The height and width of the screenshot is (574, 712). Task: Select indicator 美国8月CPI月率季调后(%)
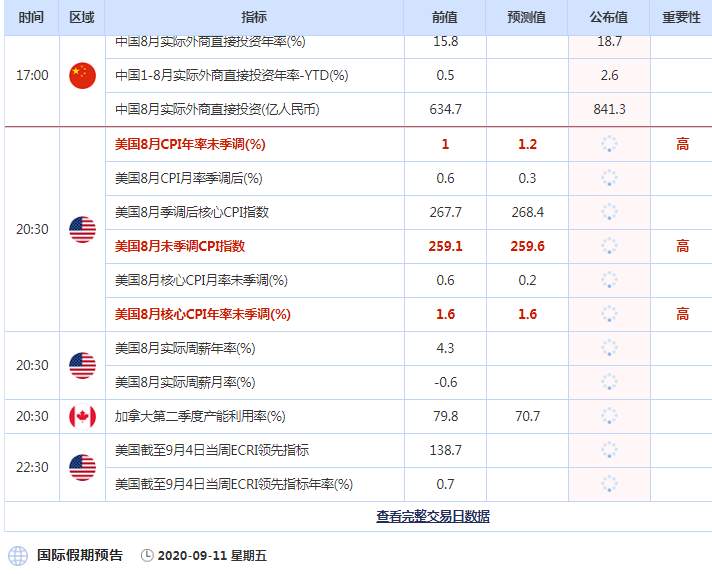point(188,178)
